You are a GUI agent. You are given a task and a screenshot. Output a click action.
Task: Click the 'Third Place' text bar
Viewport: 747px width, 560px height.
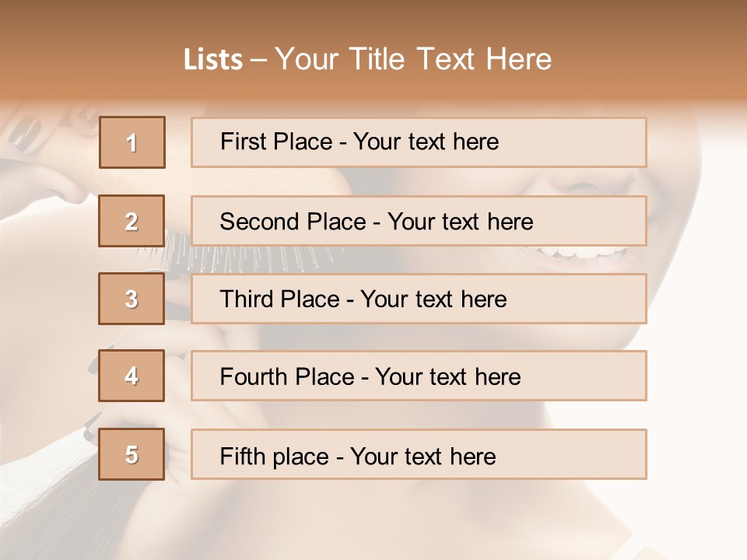coord(419,299)
